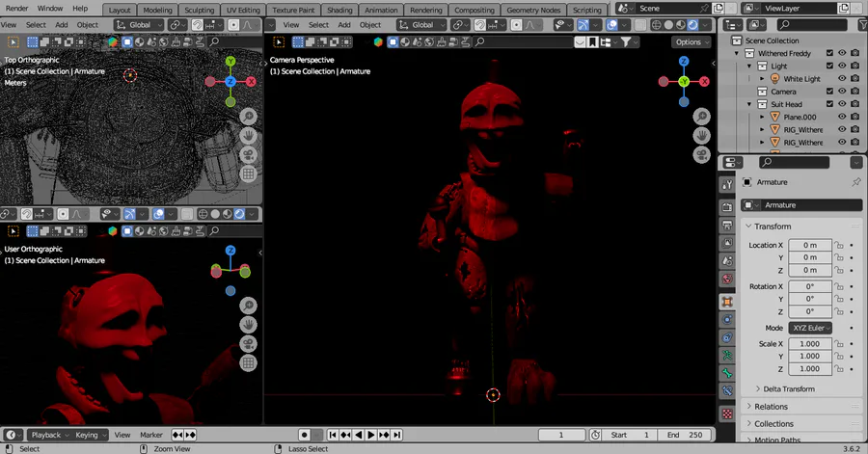The width and height of the screenshot is (868, 454).
Task: Open the Bone properties tab
Action: (727, 373)
